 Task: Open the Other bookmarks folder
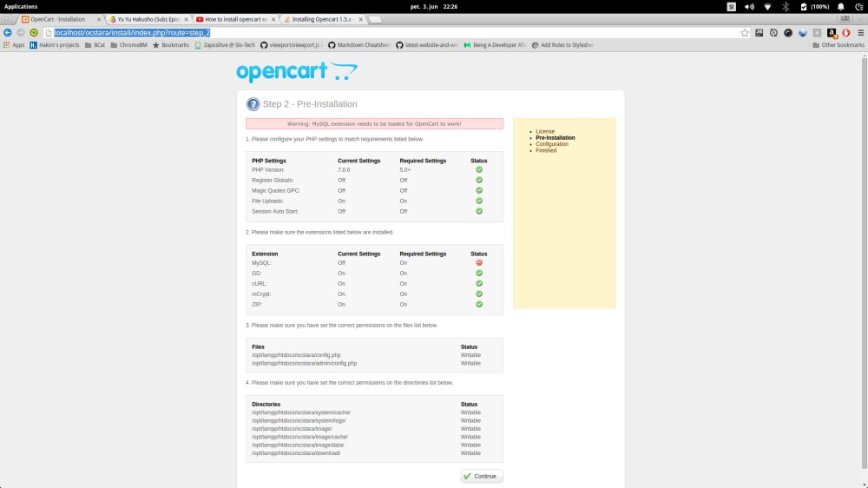[838, 44]
